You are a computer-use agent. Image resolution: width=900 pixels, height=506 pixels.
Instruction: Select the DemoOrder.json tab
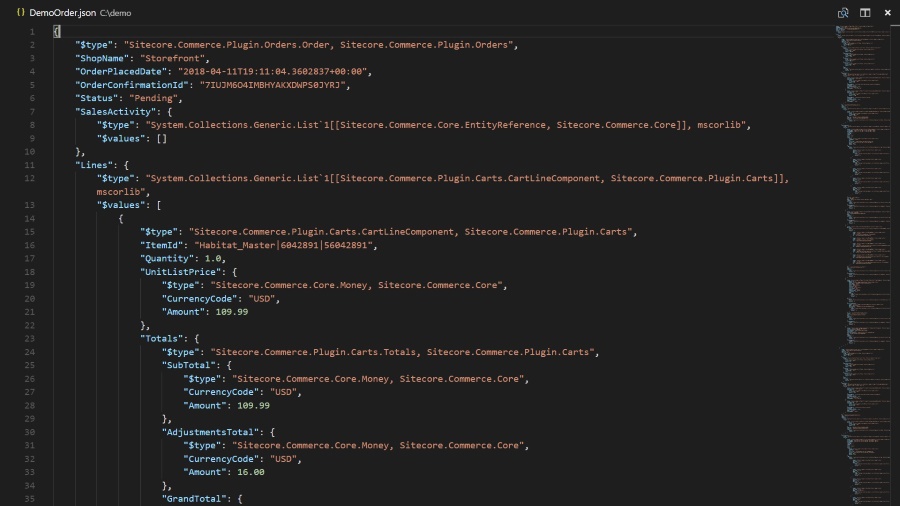[63, 13]
